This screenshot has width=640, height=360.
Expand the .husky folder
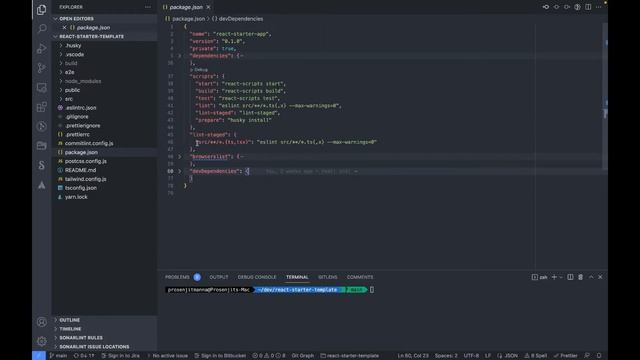(105, 45)
